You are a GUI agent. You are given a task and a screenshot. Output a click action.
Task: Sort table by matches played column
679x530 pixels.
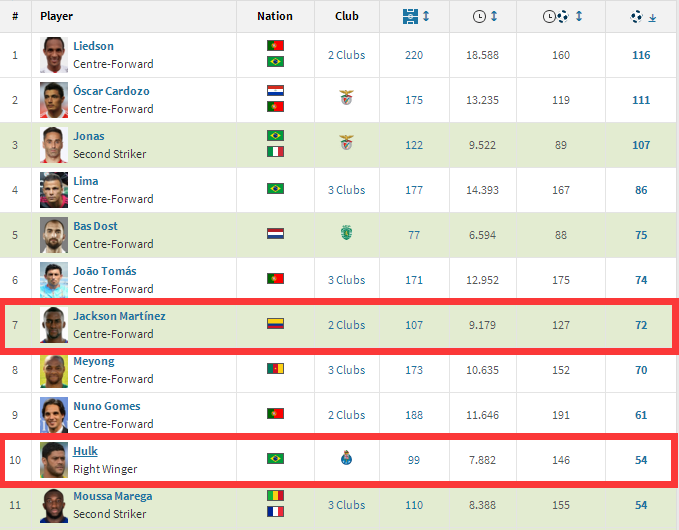415,16
